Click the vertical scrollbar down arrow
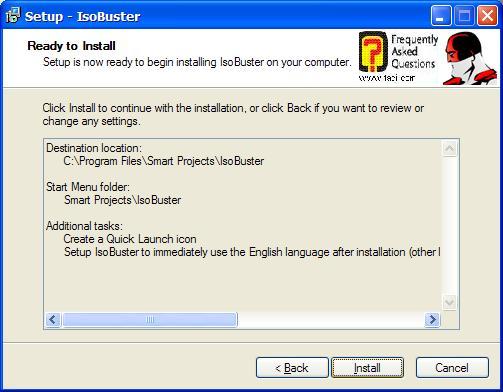 click(x=449, y=302)
